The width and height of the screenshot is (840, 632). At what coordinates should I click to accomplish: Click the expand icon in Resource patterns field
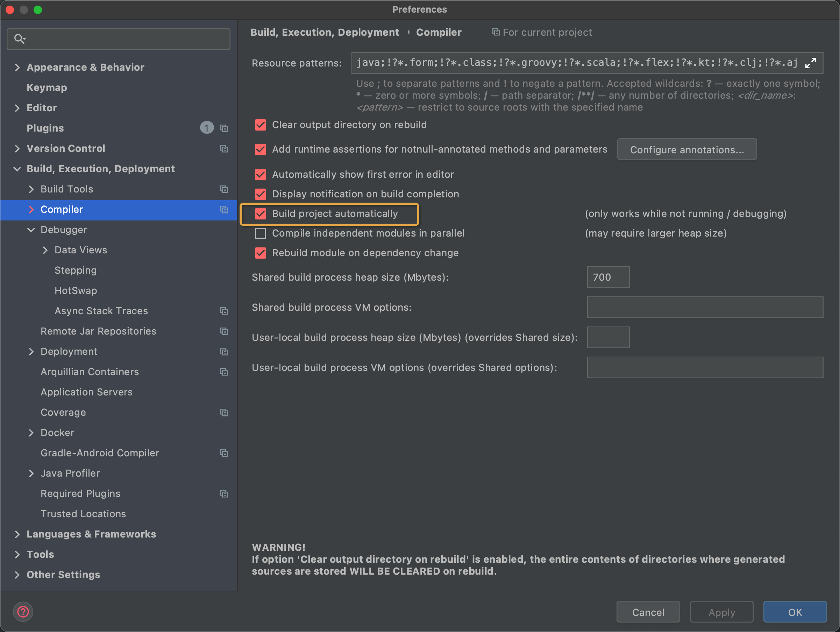click(810, 63)
